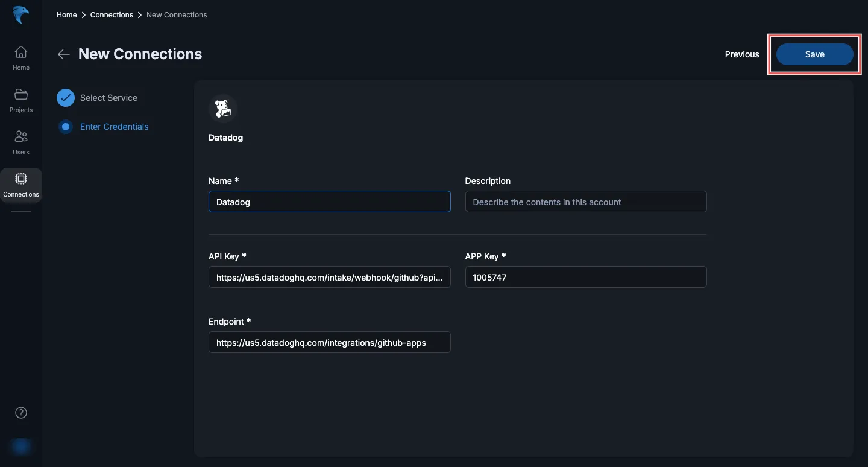
Task: Go to Projects in the sidebar
Action: point(21,100)
